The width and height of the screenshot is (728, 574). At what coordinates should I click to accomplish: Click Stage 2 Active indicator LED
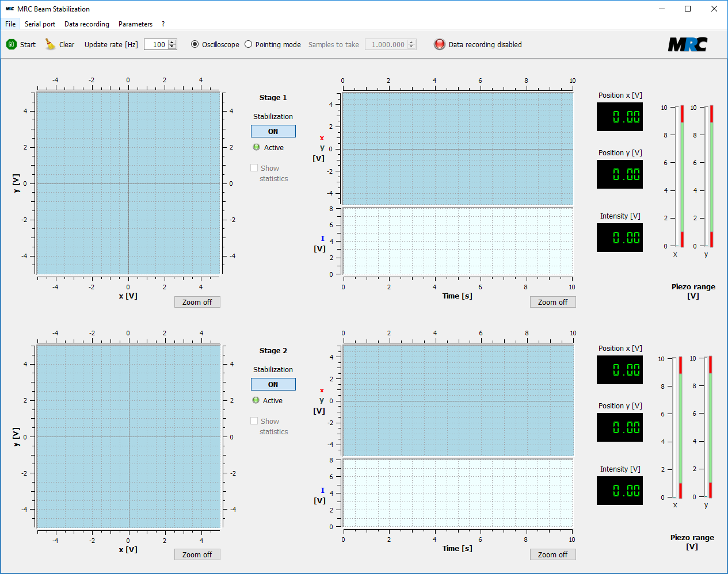point(256,400)
